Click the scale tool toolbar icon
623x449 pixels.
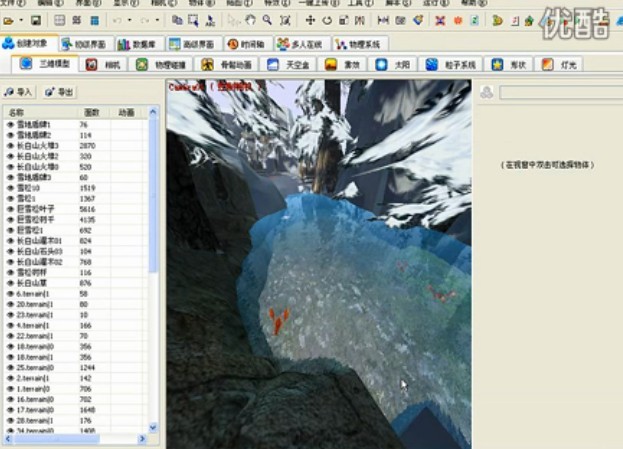[x=343, y=20]
